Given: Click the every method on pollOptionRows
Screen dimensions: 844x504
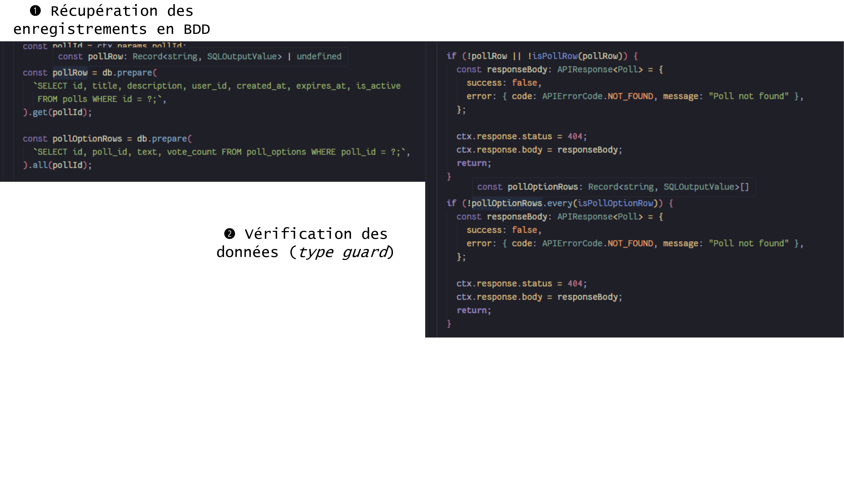Looking at the screenshot, I should 559,203.
